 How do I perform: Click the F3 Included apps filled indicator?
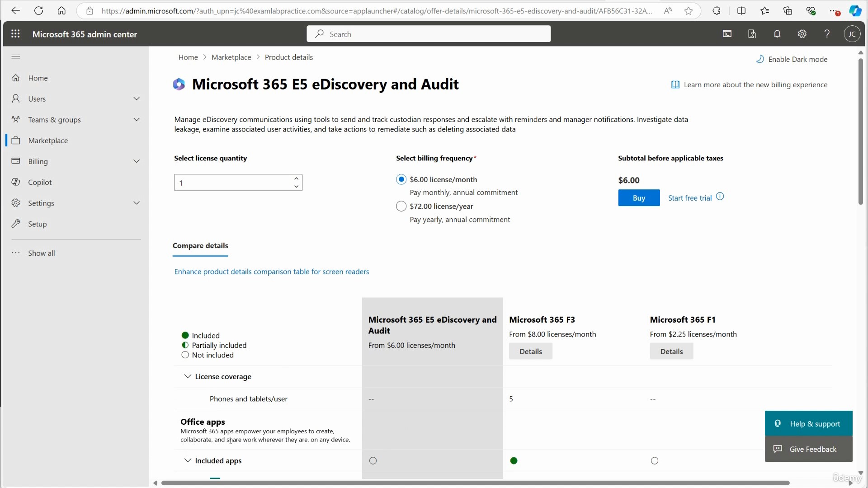(514, 460)
